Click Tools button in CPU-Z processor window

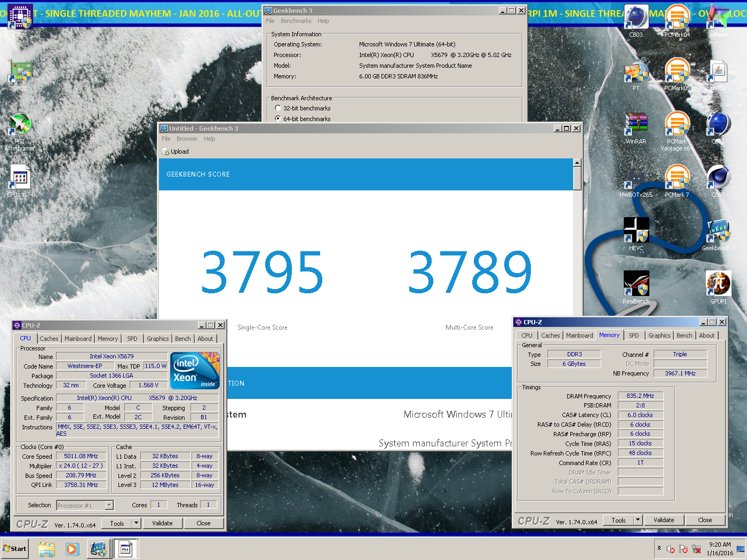coord(117,523)
